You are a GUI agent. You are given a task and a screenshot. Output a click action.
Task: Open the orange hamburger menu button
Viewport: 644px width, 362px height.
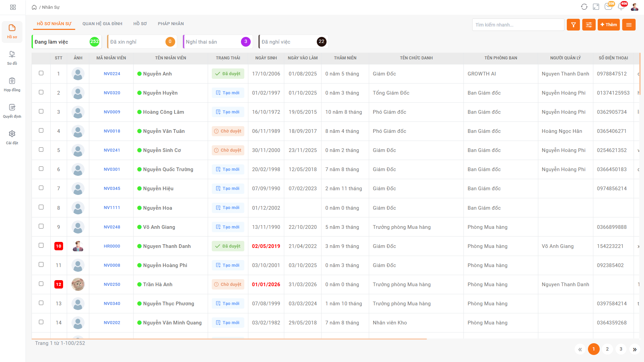[x=629, y=25]
